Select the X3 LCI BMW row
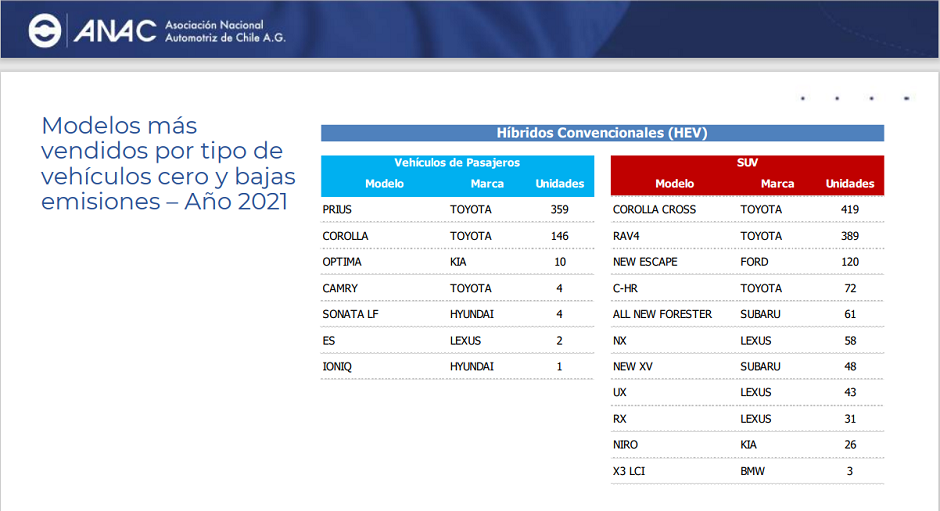This screenshot has width=940, height=511. click(746, 471)
